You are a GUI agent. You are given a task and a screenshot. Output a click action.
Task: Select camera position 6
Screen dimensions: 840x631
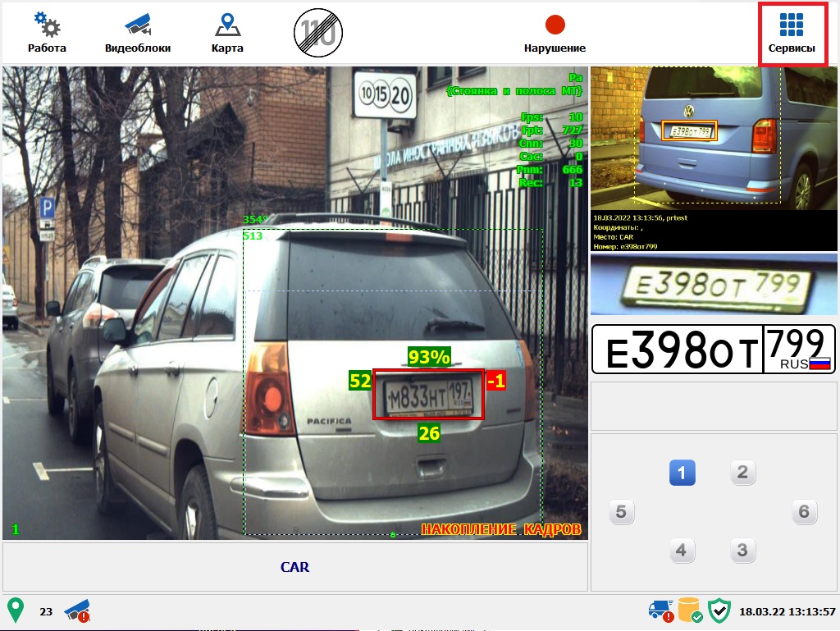coord(804,513)
